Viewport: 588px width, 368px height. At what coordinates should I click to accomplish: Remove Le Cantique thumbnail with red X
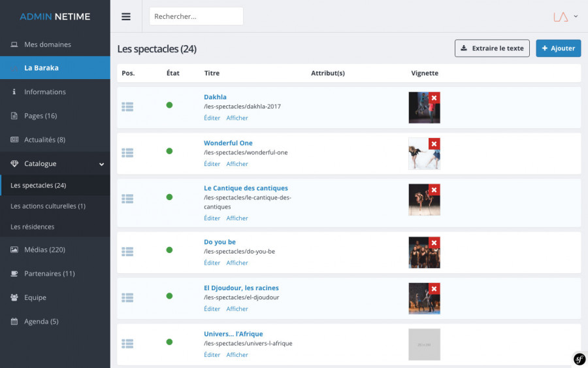point(434,190)
